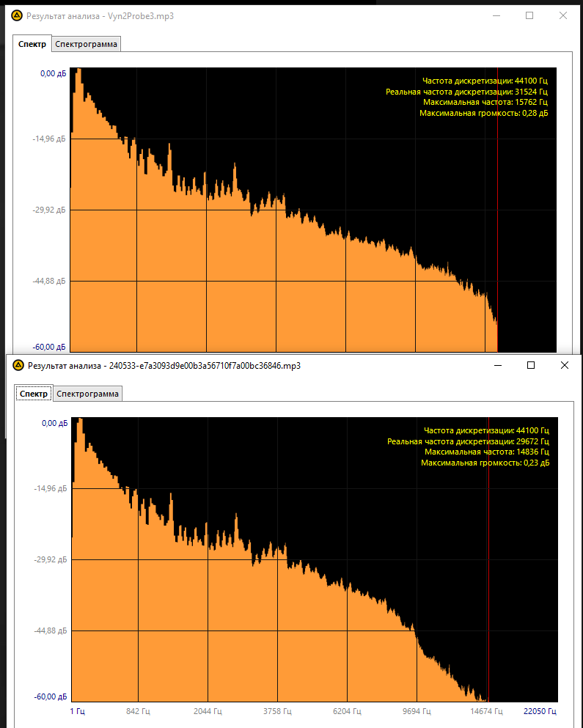Click the red cutoff frequency line in the 240533 spectrum

click(488, 559)
